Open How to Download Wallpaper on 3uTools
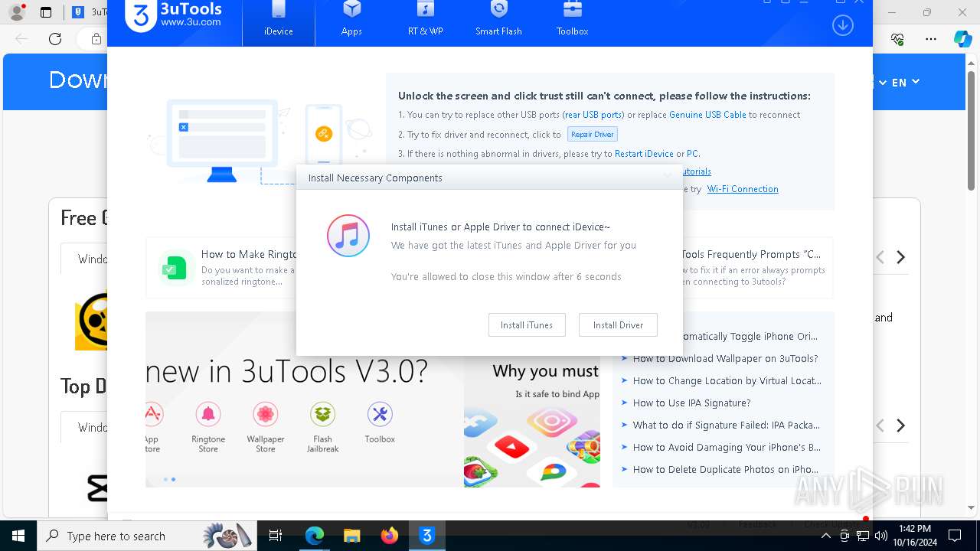Screen dimensions: 980x551 coord(725,359)
